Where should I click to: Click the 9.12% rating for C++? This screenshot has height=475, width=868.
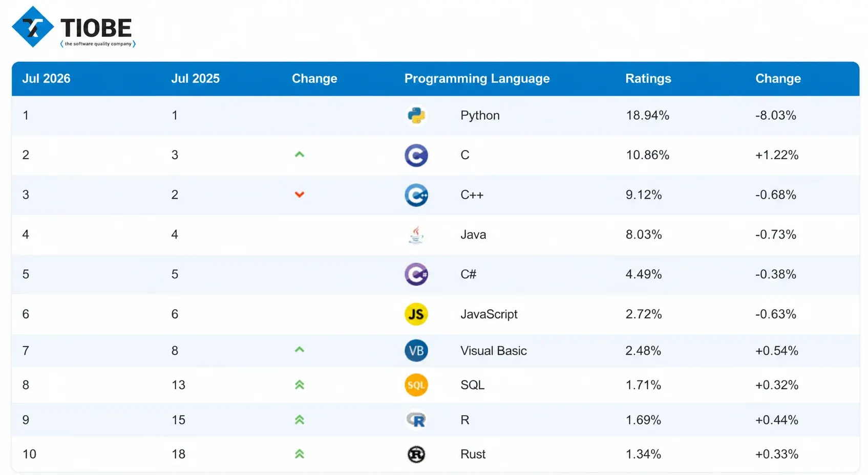[644, 195]
